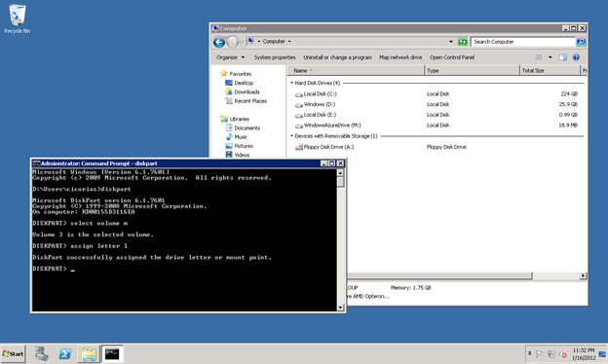Collapse Devices with Removable Storage group

pos(292,136)
